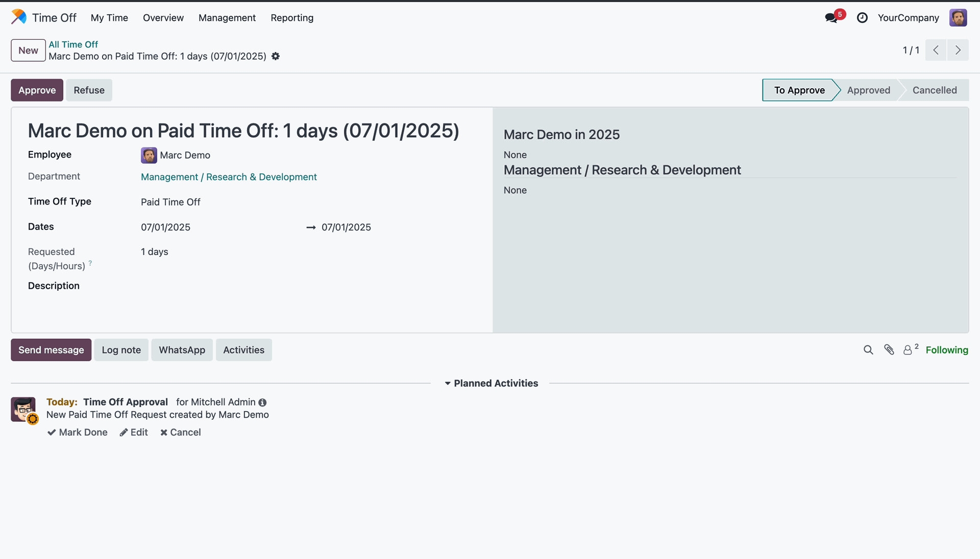Toggle the Following subscription button
Viewport: 980px width, 559px height.
(x=946, y=350)
